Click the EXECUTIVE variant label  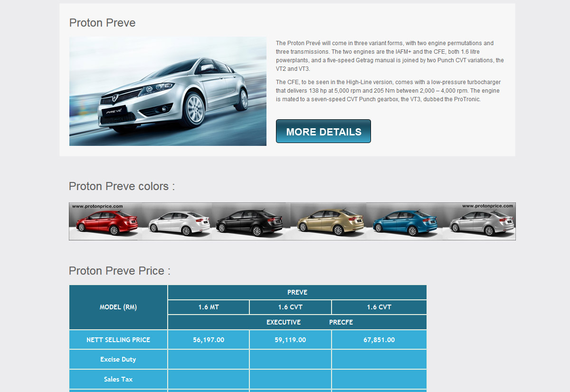pos(284,322)
